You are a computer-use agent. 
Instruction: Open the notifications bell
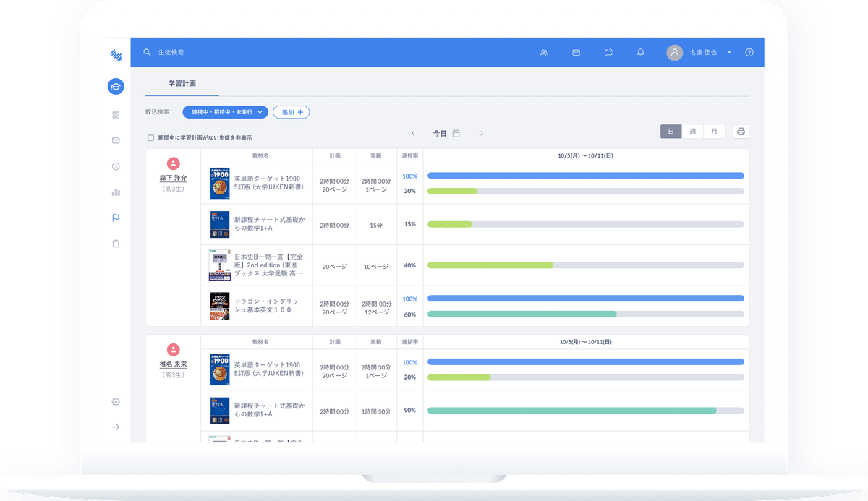641,53
